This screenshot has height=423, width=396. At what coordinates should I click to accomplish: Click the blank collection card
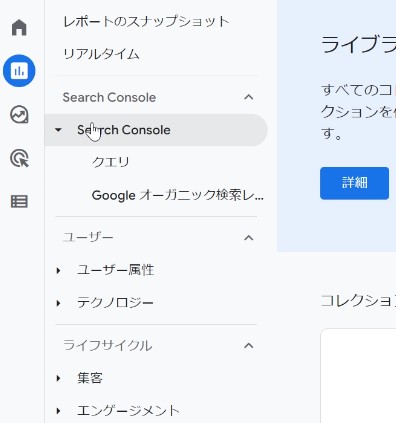358,376
